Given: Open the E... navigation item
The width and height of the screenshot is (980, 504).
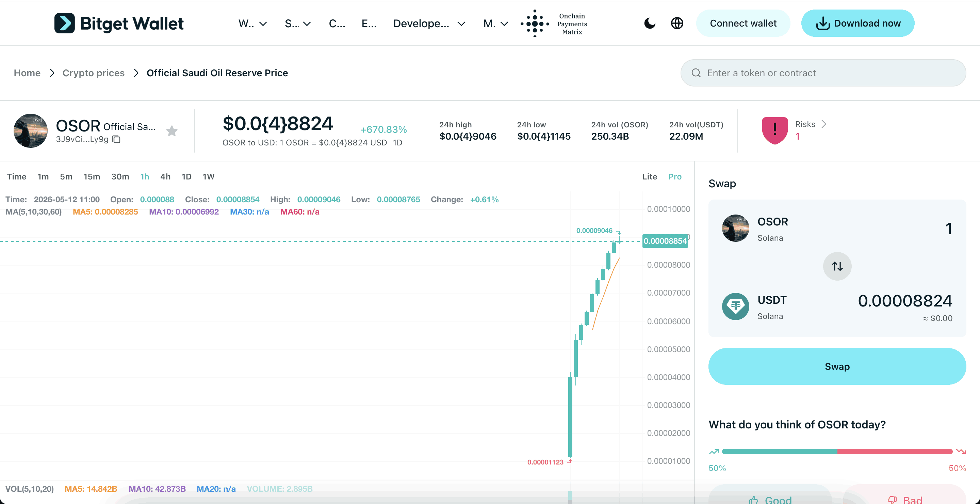Looking at the screenshot, I should click(369, 23).
